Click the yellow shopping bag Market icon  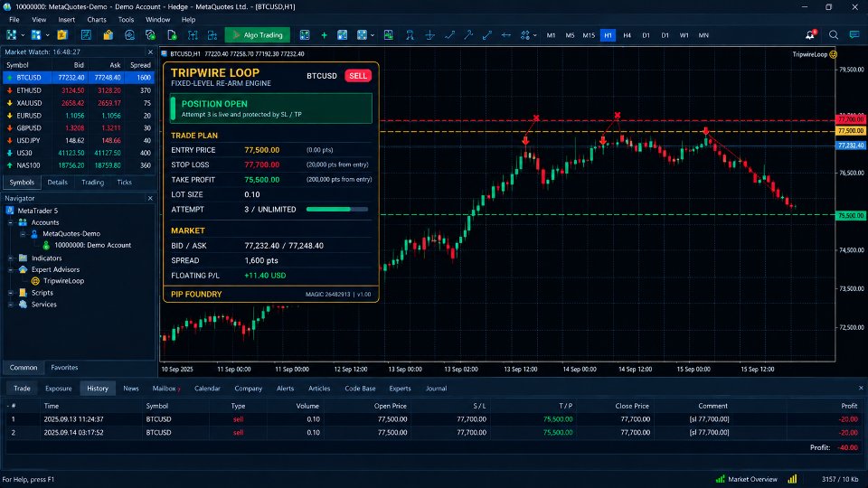(x=108, y=35)
